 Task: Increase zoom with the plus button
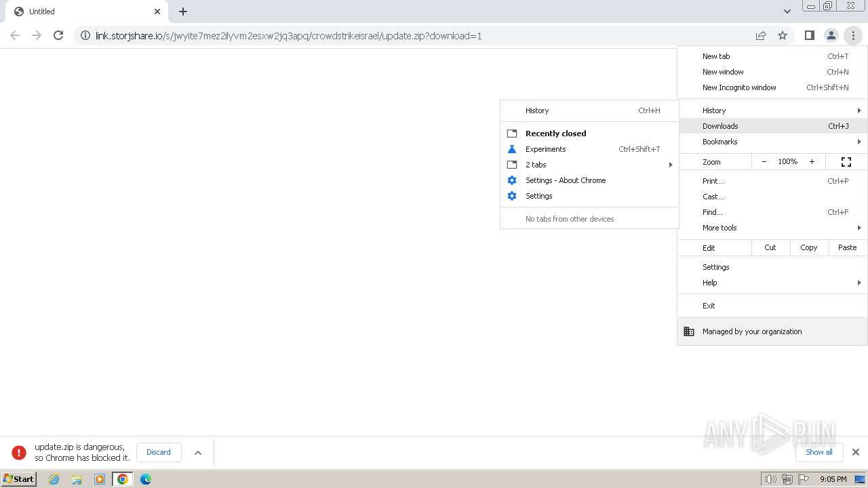click(x=812, y=162)
